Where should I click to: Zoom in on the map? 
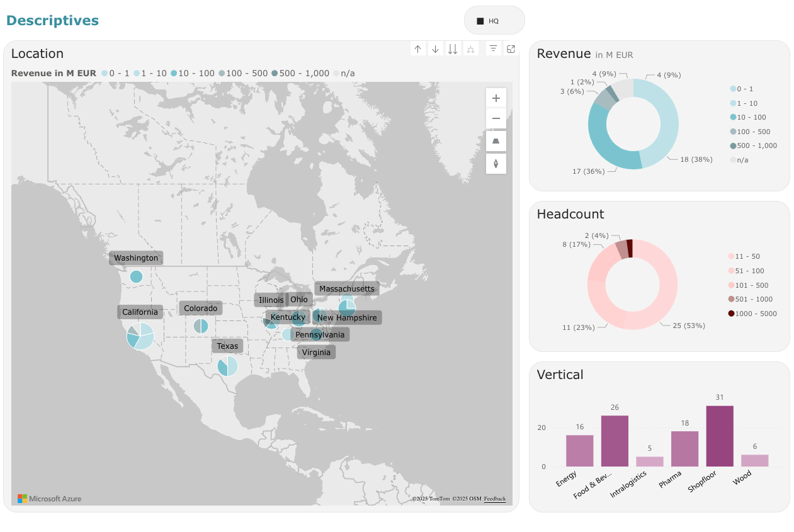496,98
